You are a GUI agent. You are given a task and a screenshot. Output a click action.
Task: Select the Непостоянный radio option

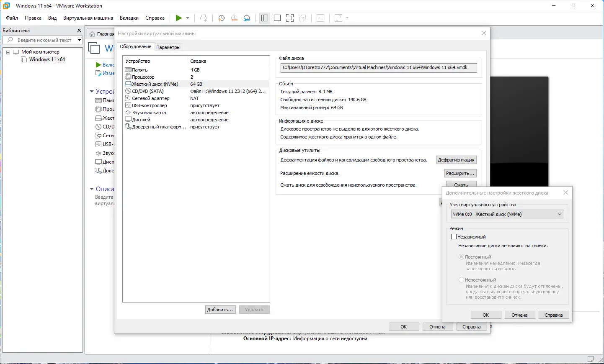coord(461,280)
